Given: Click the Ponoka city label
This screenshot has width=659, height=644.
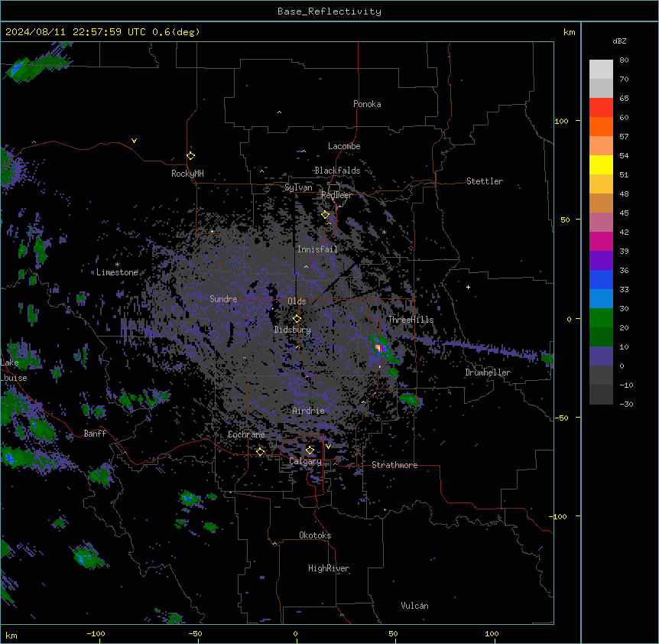Looking at the screenshot, I should (367, 104).
